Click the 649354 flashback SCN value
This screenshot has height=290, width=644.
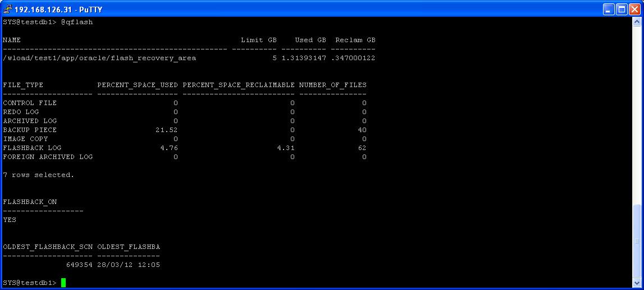pos(79,265)
